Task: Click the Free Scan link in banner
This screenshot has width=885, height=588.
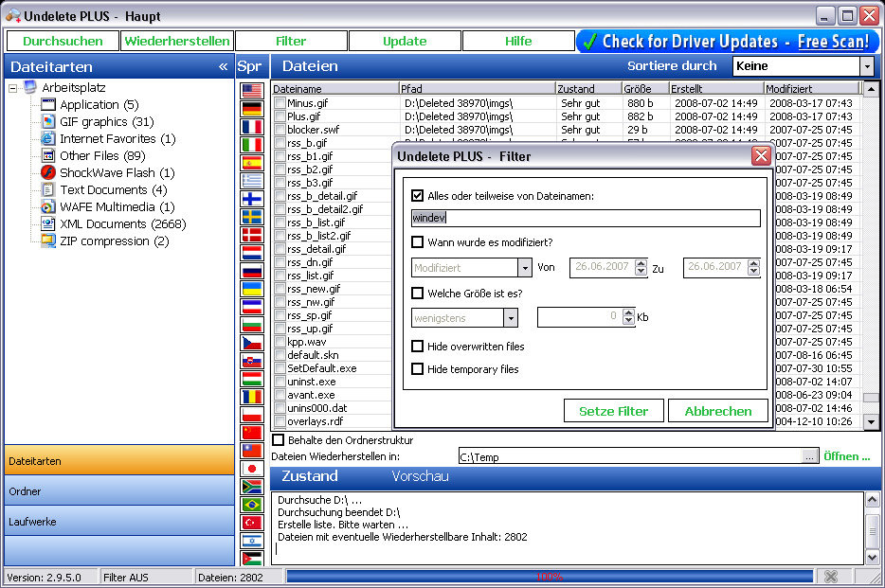Action: coord(833,41)
